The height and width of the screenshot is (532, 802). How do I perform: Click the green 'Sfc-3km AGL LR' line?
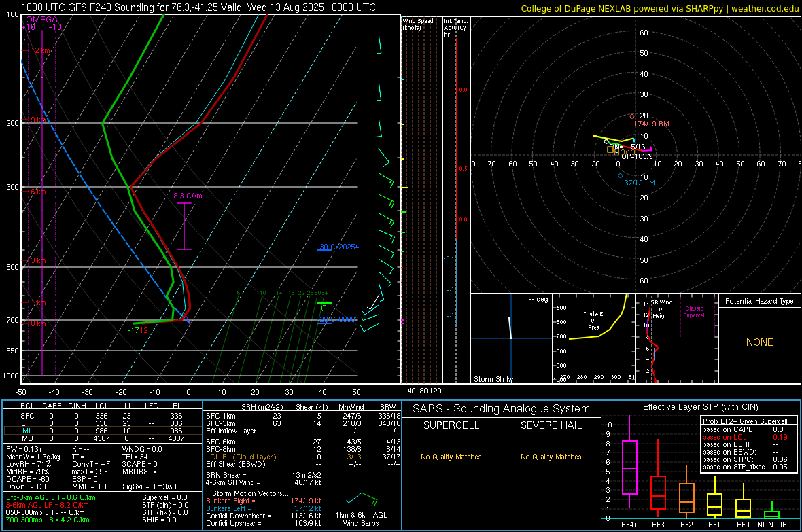tap(51, 497)
